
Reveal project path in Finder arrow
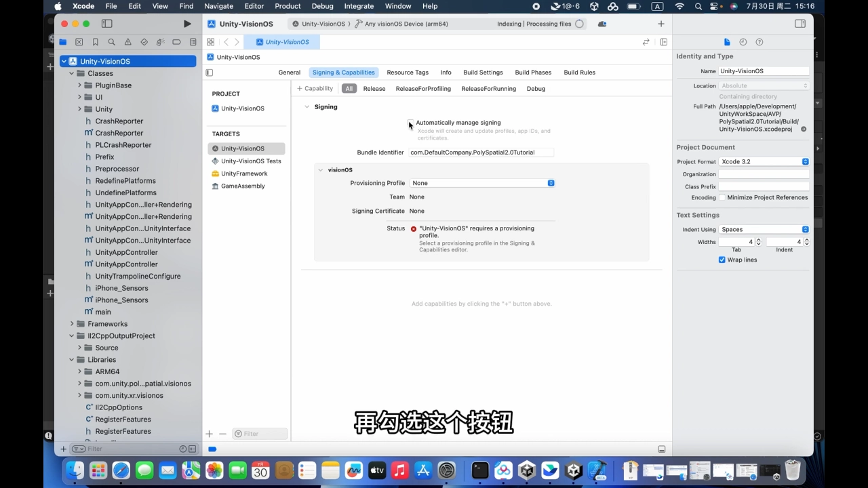coord(804,129)
